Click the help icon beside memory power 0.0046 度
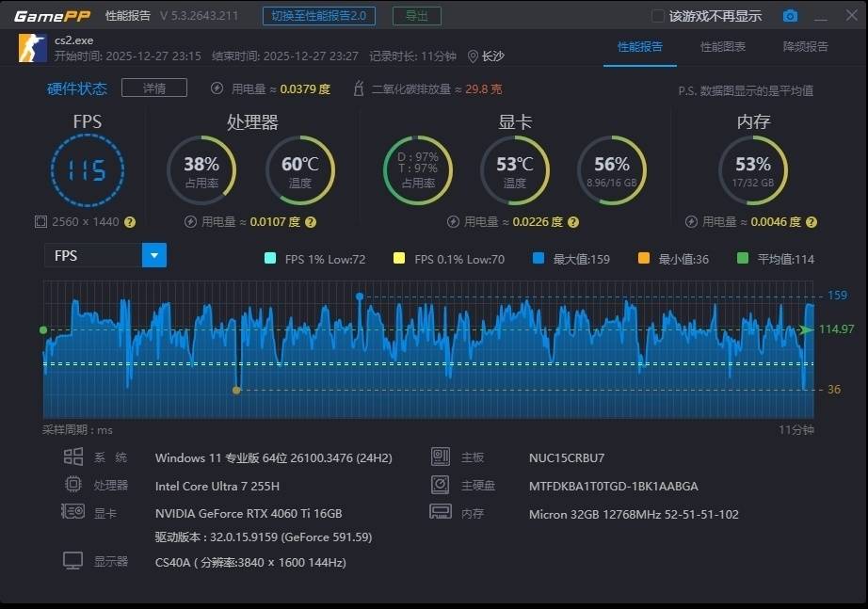 click(811, 222)
